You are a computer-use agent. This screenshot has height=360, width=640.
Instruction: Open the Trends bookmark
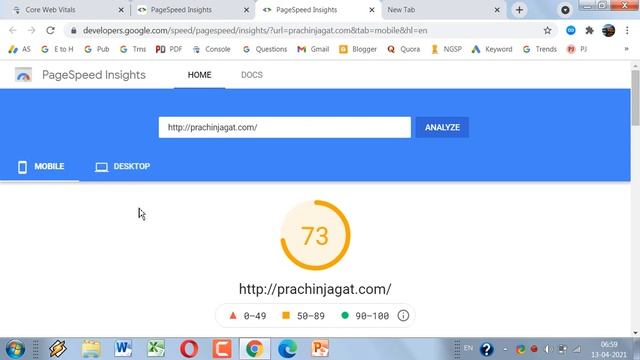coord(540,49)
